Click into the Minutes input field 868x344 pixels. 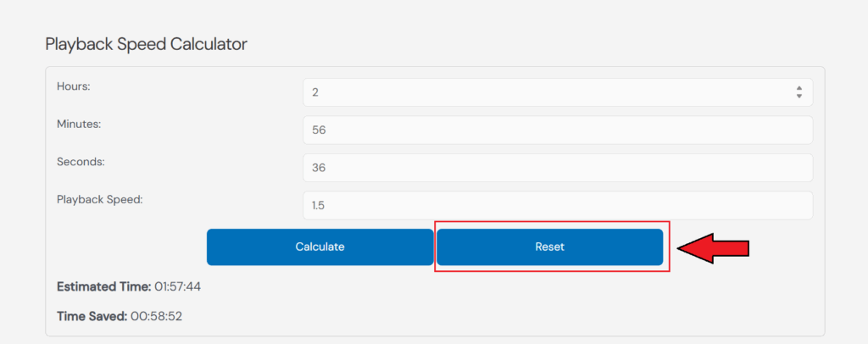557,130
